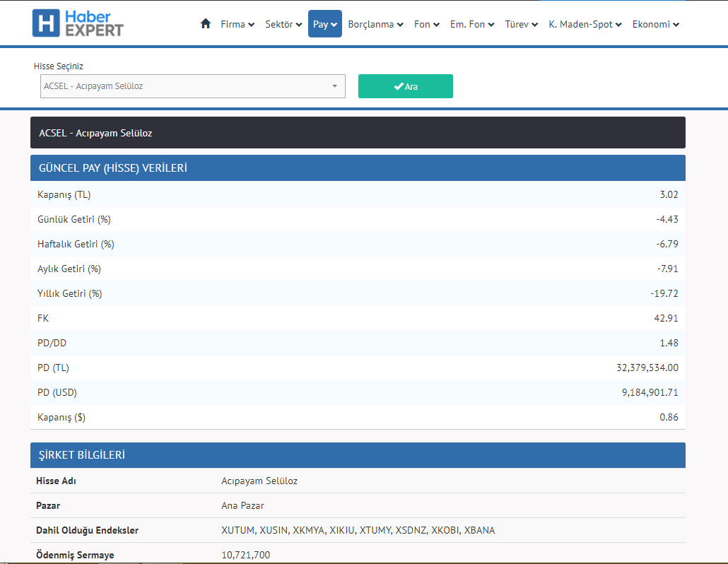
Task: Select the Aylık Getiri value -7.91
Action: (x=667, y=269)
